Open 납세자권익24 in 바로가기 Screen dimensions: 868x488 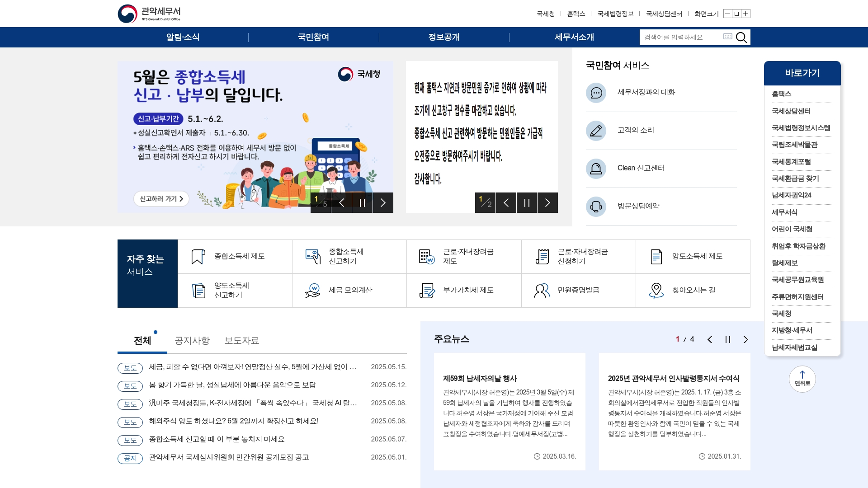(792, 195)
